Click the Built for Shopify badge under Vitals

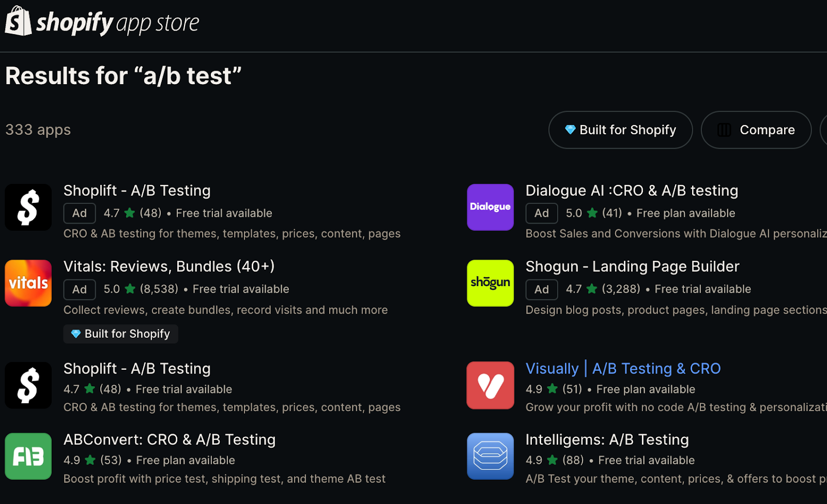coord(120,334)
